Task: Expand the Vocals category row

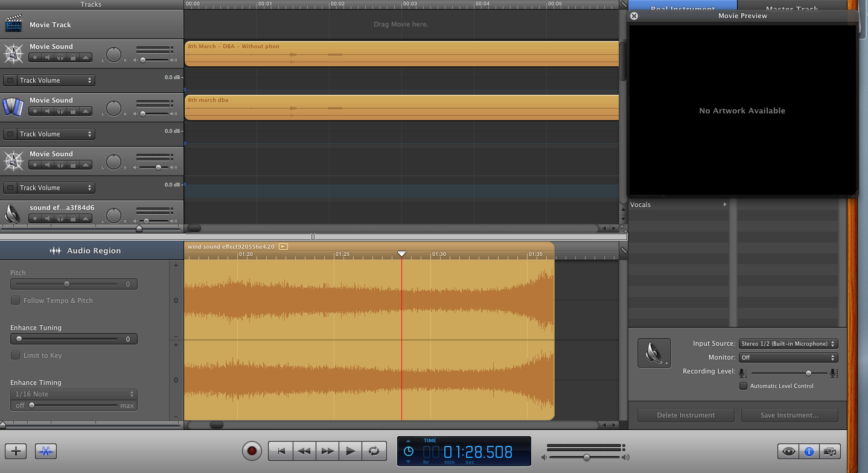Action: click(679, 205)
